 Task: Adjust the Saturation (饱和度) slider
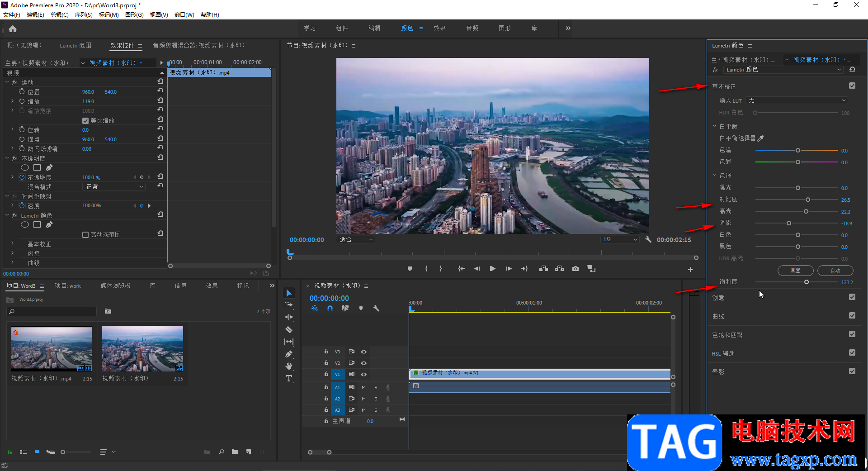pyautogui.click(x=807, y=282)
